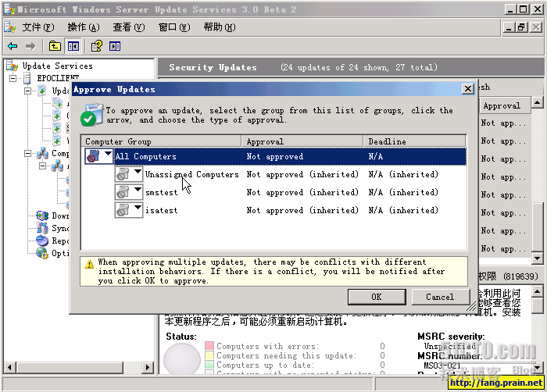Screen dimensions: 547x392
Task: Click the Approval column header in dialog
Action: (x=302, y=141)
